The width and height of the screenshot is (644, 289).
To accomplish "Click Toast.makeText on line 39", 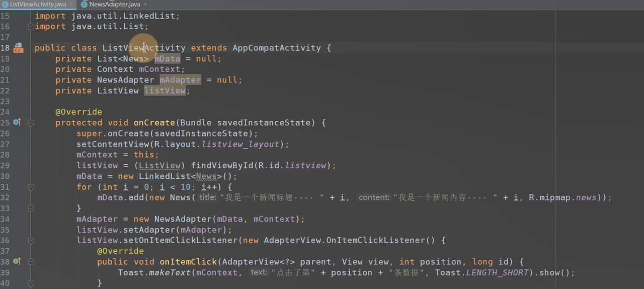I will point(154,272).
